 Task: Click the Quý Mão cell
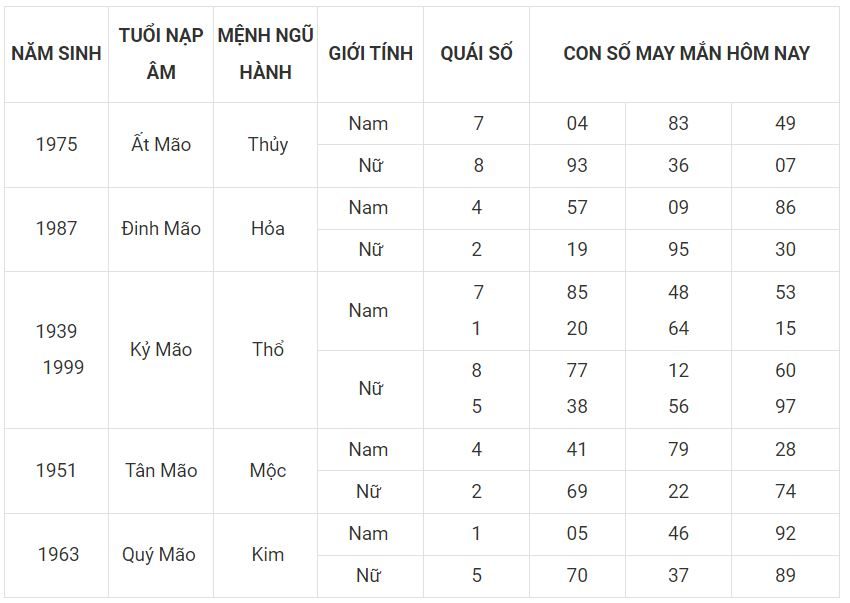point(159,554)
